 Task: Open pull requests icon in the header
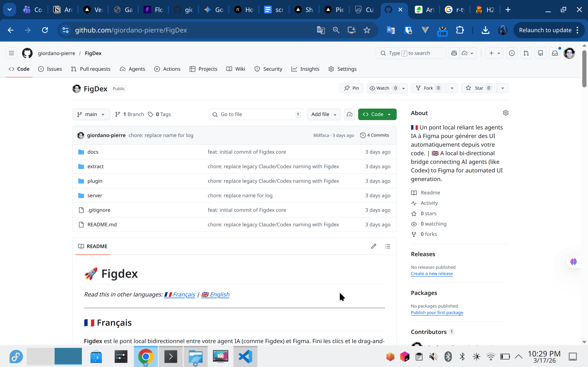526,53
